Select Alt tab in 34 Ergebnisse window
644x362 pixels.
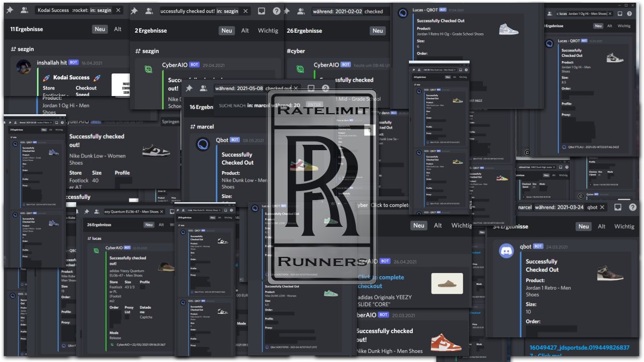(x=602, y=226)
